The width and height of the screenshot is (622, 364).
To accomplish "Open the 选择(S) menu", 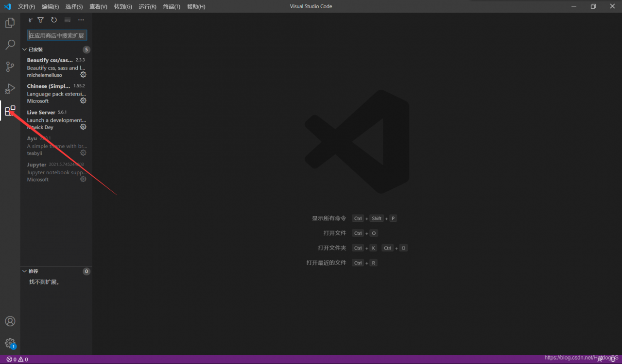I will (74, 6).
